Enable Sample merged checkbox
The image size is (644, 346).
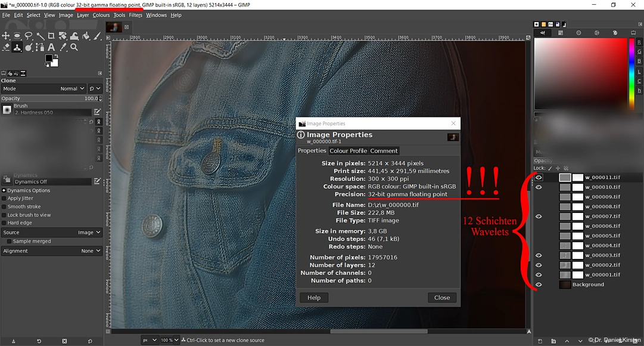point(10,241)
